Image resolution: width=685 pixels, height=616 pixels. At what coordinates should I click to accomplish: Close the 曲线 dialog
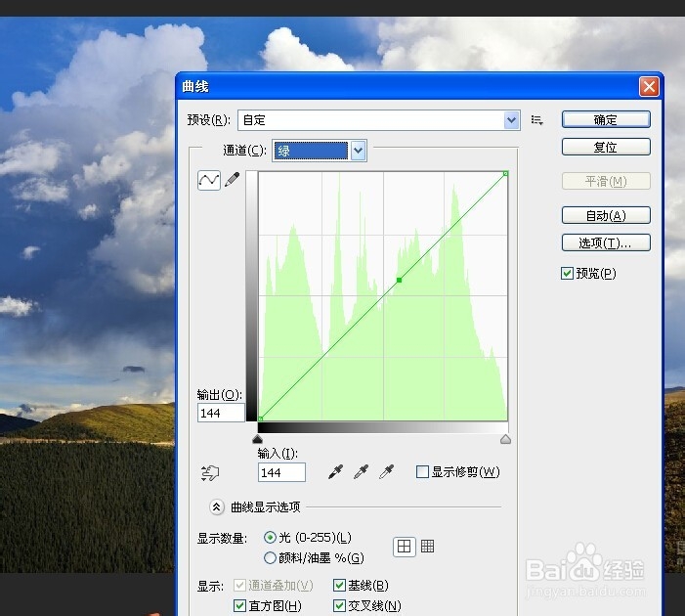[x=649, y=87]
